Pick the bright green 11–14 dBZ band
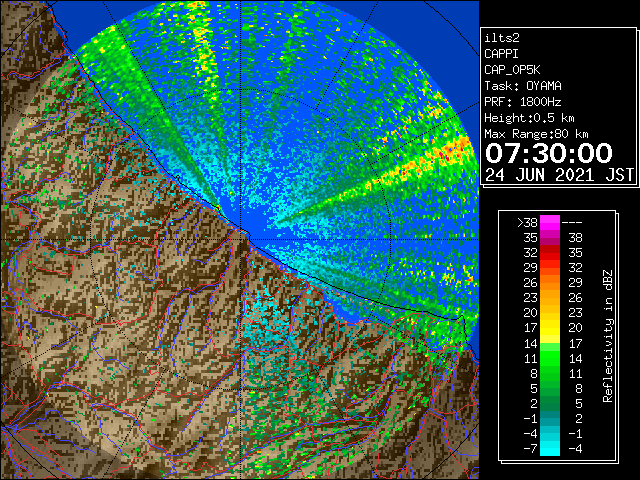The height and width of the screenshot is (480, 640). click(550, 358)
